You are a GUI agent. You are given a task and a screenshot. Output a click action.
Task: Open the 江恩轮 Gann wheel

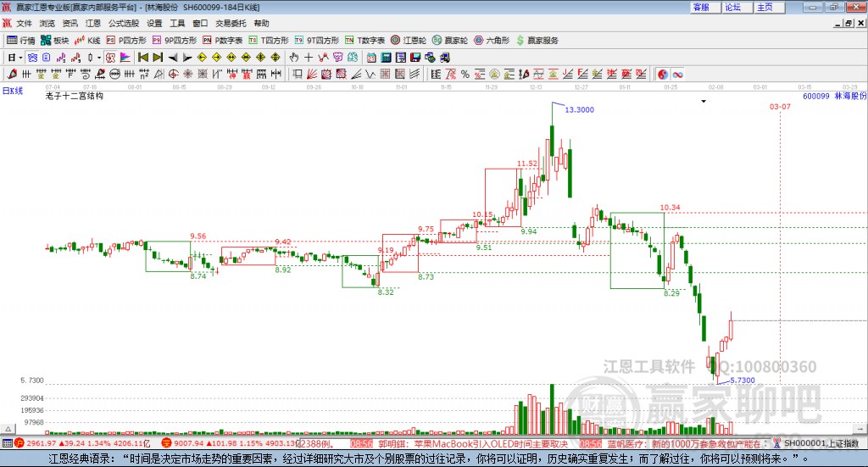click(409, 41)
